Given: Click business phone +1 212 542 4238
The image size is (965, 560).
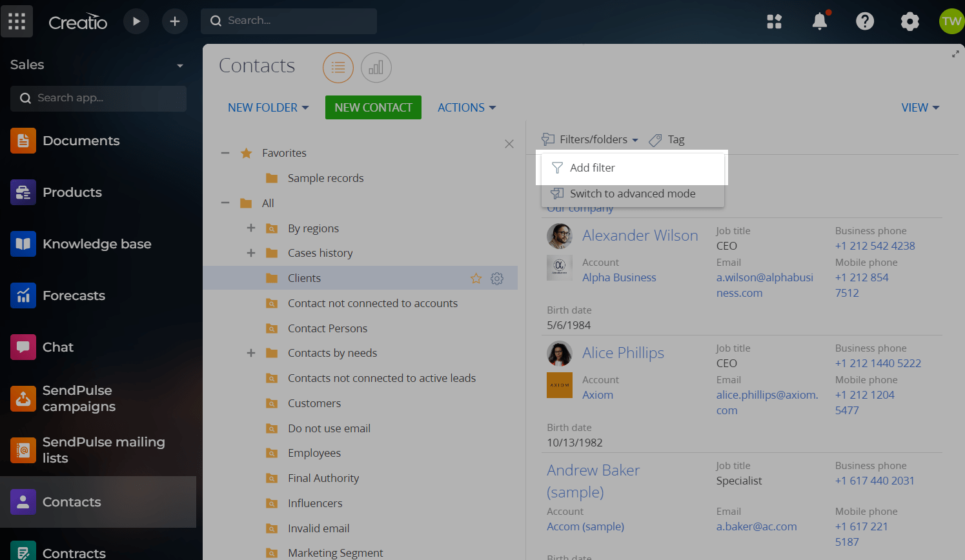Looking at the screenshot, I should point(875,246).
